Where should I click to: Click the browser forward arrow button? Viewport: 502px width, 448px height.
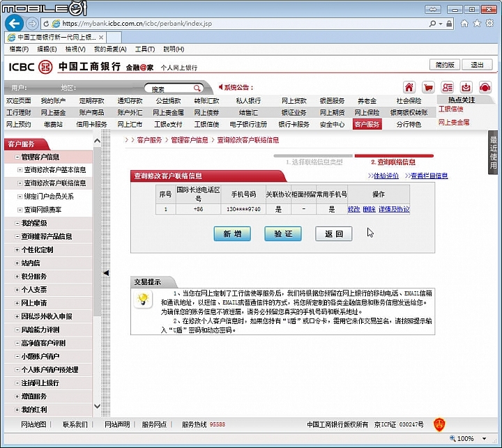[x=31, y=24]
